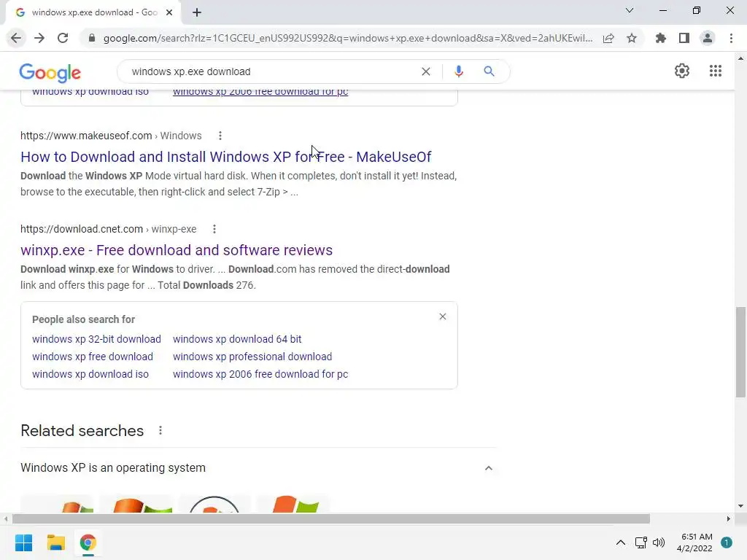The width and height of the screenshot is (747, 560).
Task: Toggle the Chrome side panel icon
Action: 684,38
